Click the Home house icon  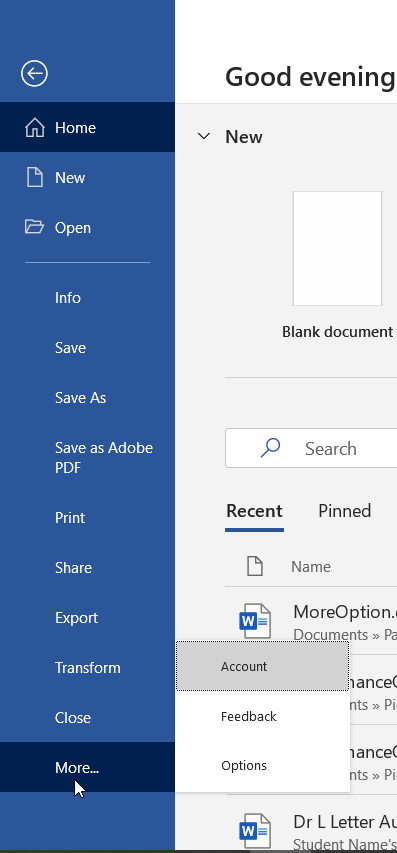coord(35,128)
